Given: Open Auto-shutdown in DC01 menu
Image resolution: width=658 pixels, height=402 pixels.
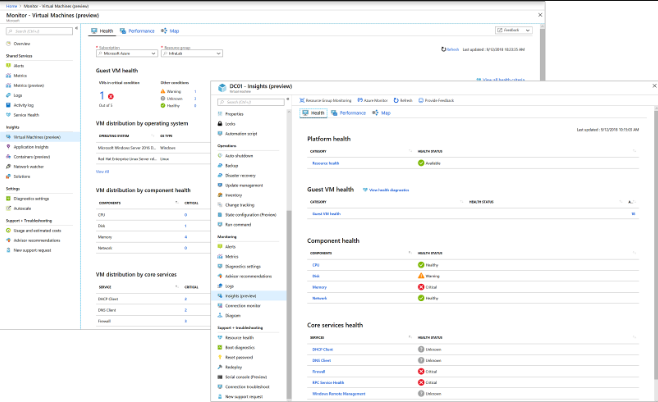Looking at the screenshot, I should click(x=239, y=156).
